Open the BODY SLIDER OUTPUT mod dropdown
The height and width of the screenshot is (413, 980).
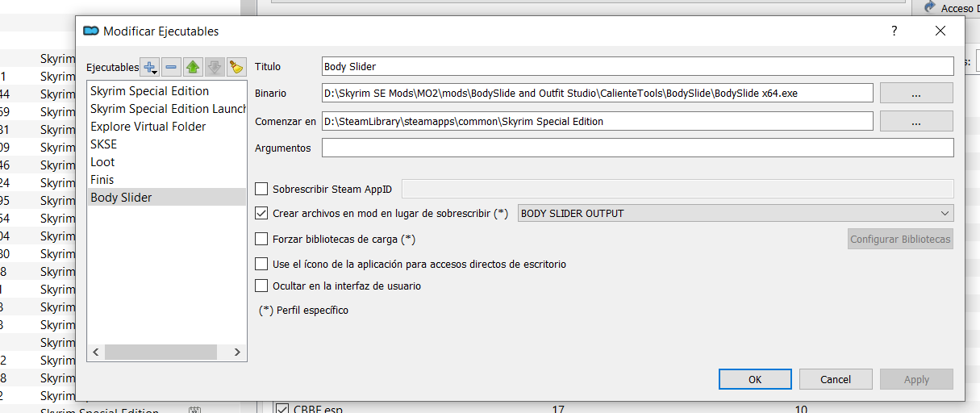pyautogui.click(x=735, y=214)
